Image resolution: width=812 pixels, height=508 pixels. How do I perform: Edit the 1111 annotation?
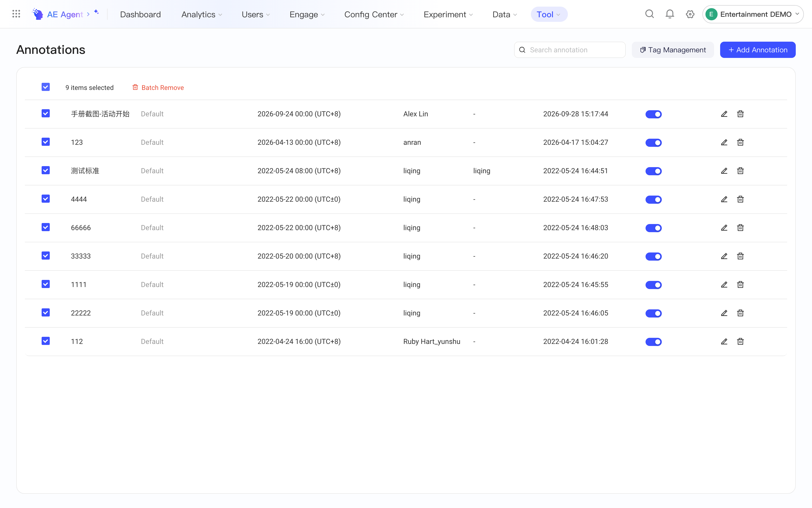tap(724, 284)
